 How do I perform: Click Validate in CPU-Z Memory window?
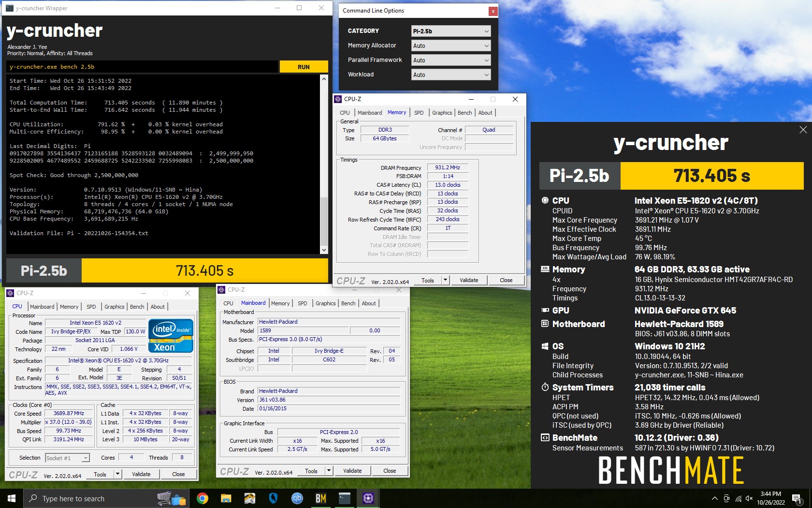pos(469,280)
